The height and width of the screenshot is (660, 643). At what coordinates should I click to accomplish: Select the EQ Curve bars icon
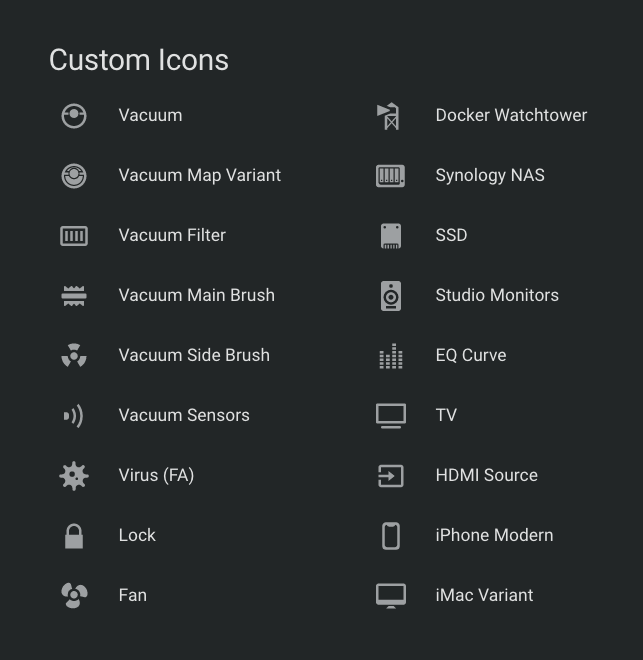pyautogui.click(x=391, y=356)
